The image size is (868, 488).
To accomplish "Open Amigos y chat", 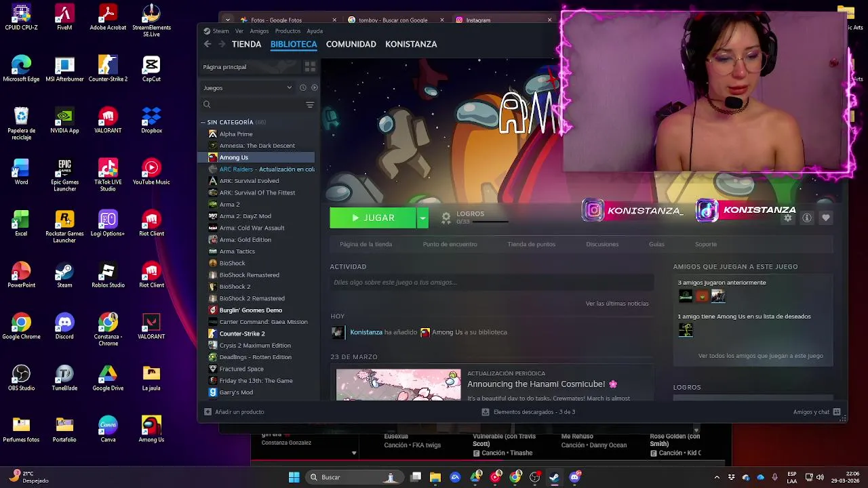I will click(x=816, y=412).
